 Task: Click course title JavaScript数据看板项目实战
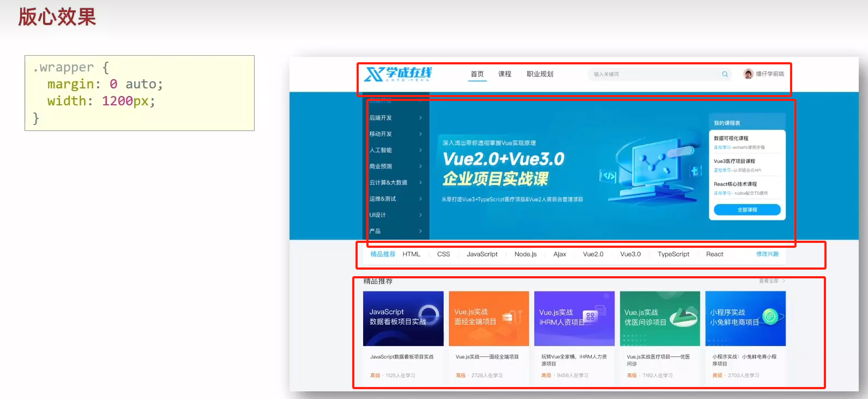(x=402, y=357)
